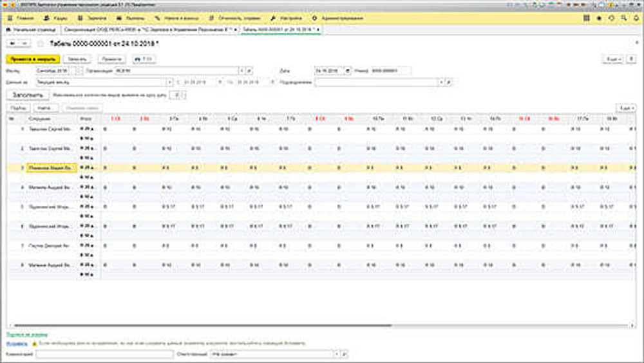This screenshot has height=363, width=644.
Task: Open Еще menu above the table
Action: pos(627,108)
